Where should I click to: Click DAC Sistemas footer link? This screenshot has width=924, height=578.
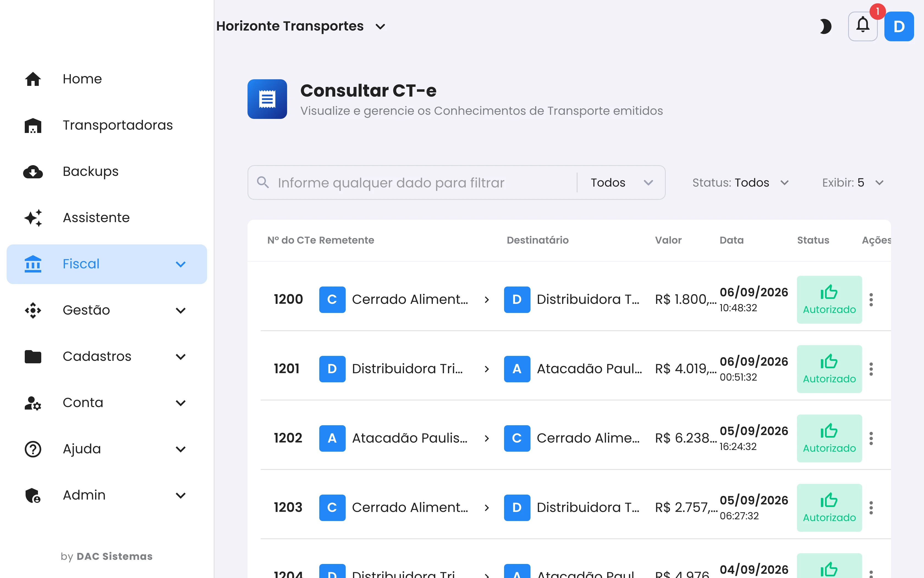pos(115,557)
